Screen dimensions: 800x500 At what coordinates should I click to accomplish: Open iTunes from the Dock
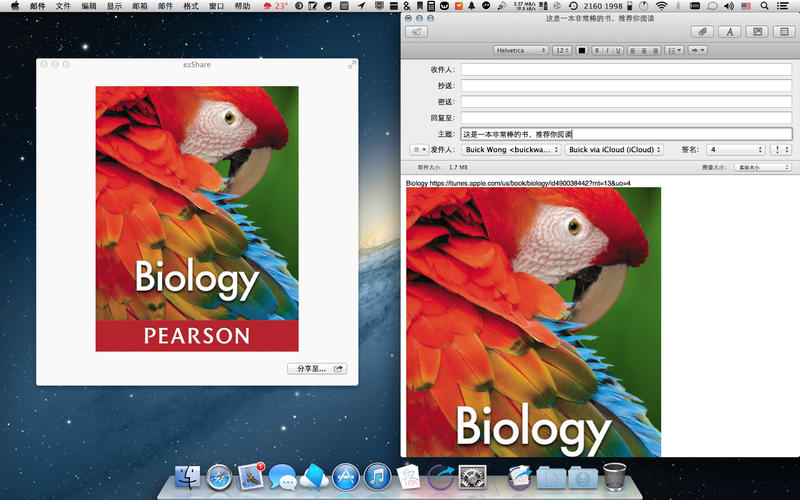point(377,478)
